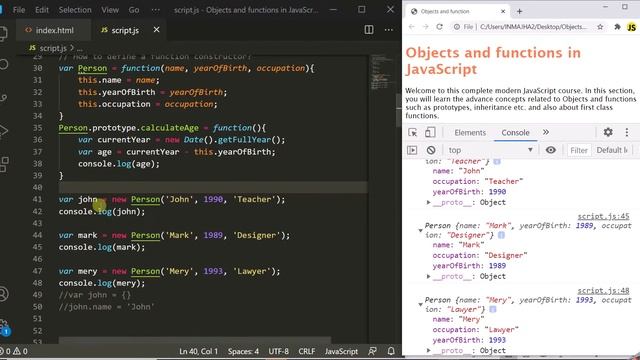Toggle device toolbar in DevTools

430,133
